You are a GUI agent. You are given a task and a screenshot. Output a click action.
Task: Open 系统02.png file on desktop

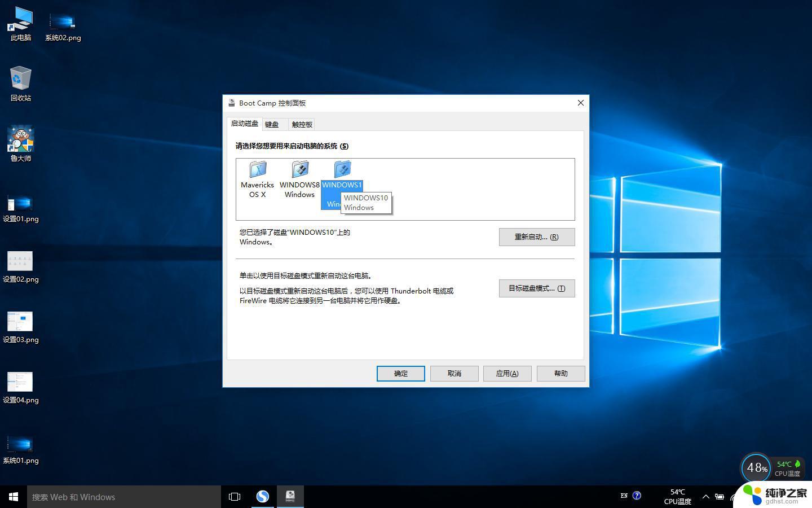63,27
